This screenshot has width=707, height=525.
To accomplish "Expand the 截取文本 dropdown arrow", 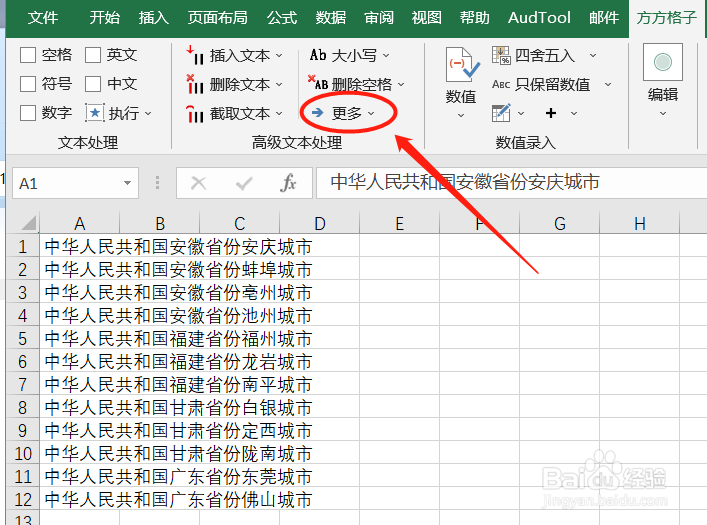I will point(279,114).
